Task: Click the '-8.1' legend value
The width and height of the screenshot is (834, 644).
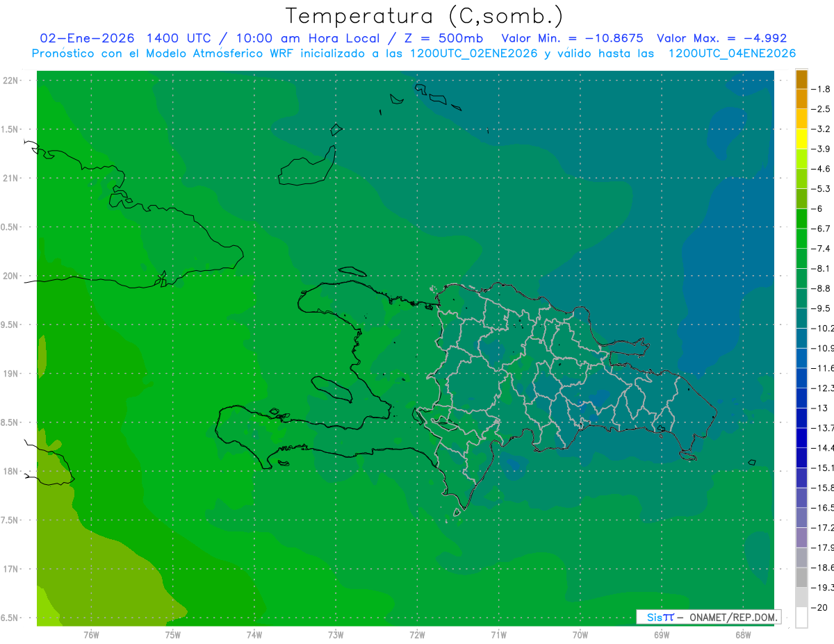Action: [x=821, y=268]
